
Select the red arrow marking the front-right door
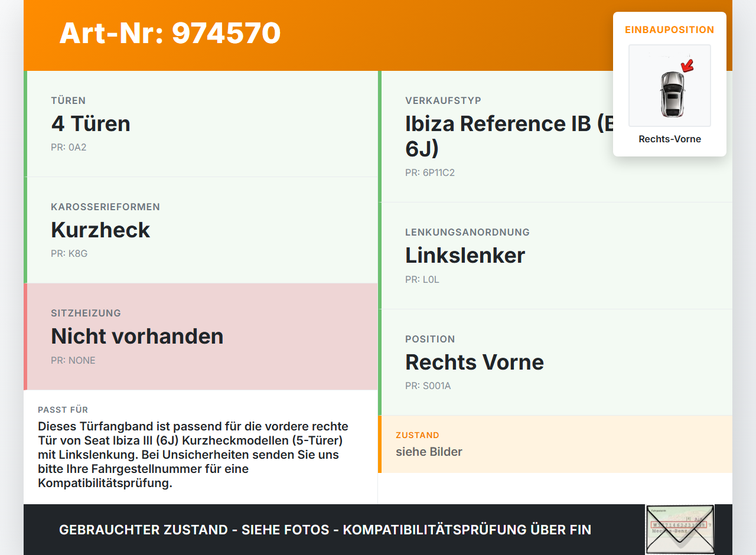click(687, 65)
